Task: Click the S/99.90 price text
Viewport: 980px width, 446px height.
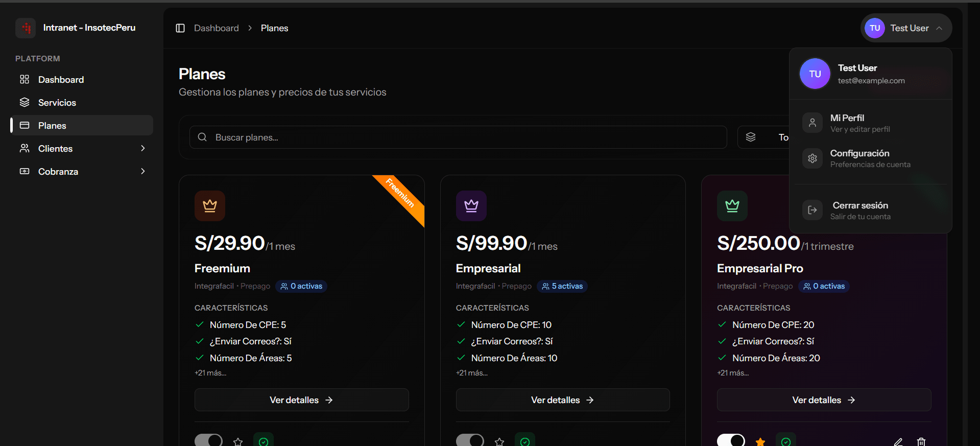Action: pos(491,243)
